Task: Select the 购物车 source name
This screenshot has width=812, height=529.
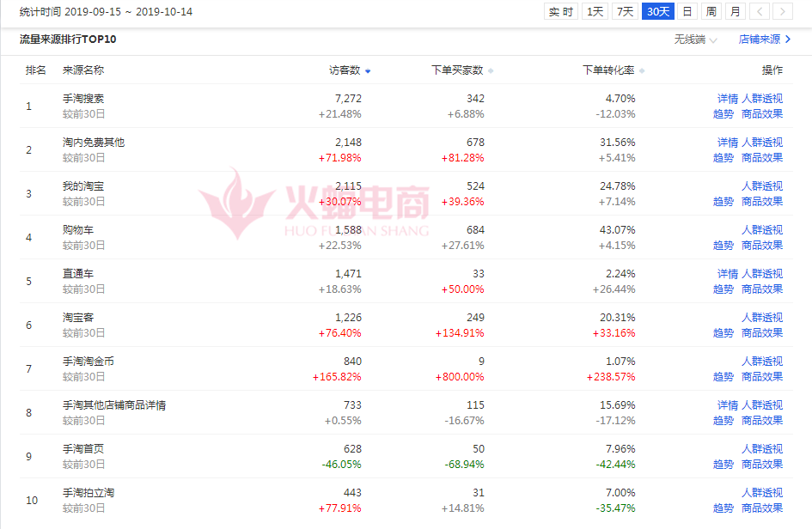Action: (78, 230)
